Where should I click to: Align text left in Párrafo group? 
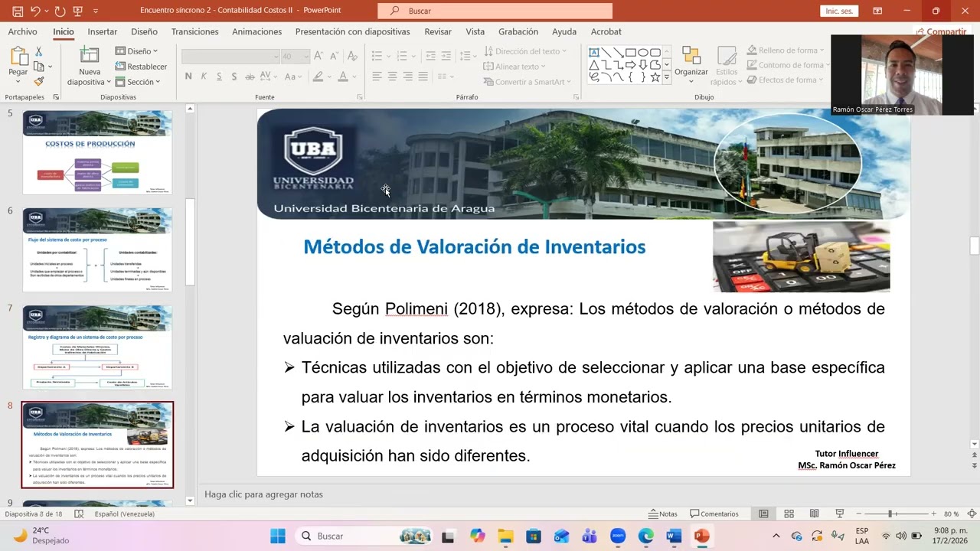(377, 77)
